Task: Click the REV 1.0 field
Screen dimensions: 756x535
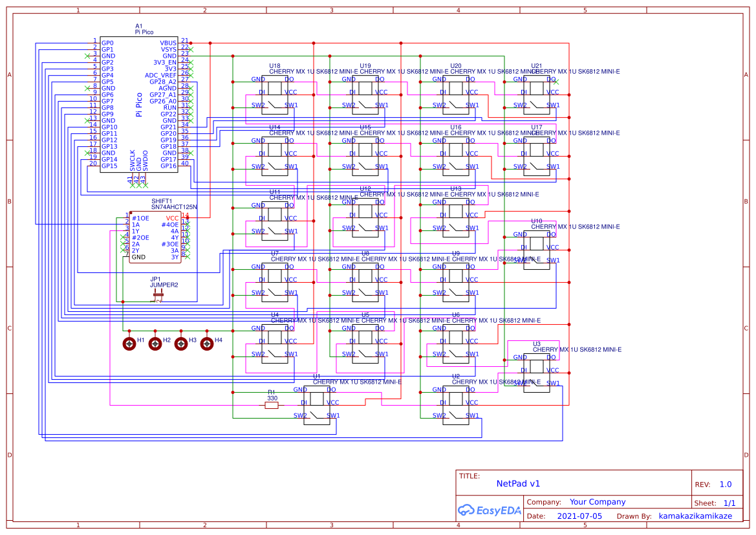Action: tap(725, 484)
